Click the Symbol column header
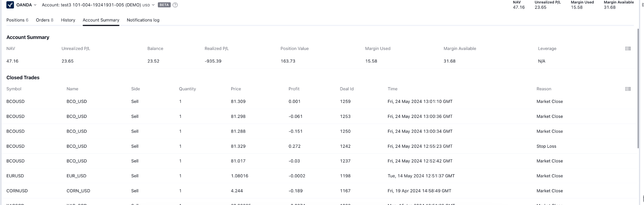Image resolution: width=644 pixels, height=205 pixels. point(14,89)
